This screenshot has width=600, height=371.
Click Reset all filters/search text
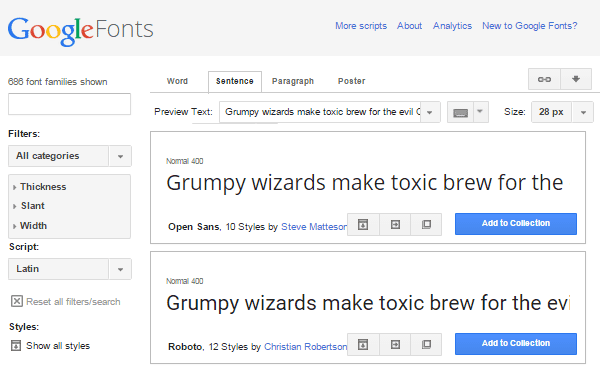coord(73,302)
